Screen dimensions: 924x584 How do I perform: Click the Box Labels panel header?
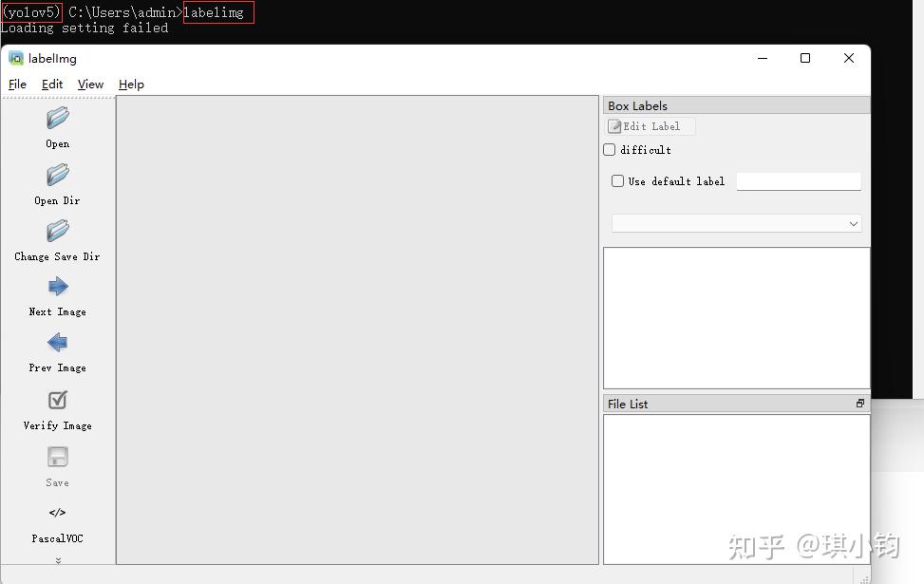(737, 105)
